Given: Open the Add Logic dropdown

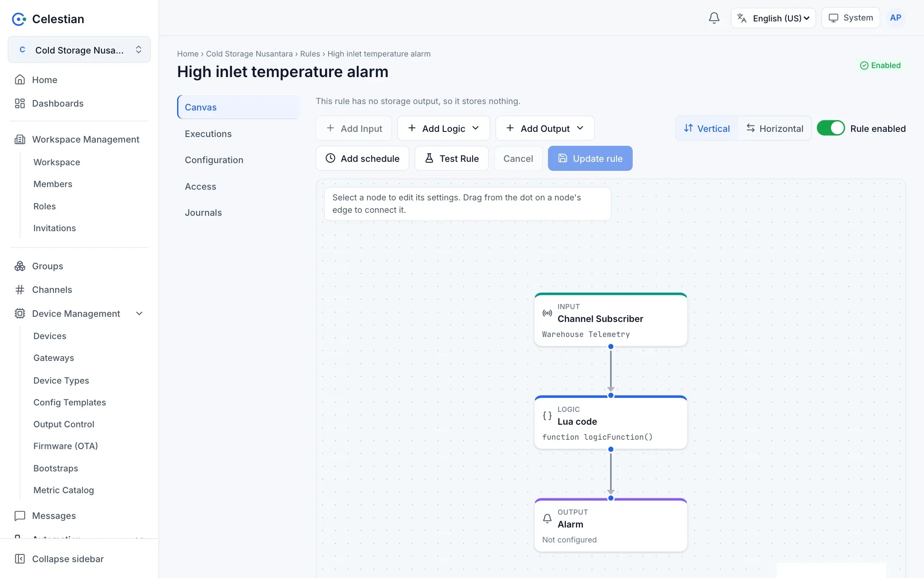Looking at the screenshot, I should (x=444, y=128).
